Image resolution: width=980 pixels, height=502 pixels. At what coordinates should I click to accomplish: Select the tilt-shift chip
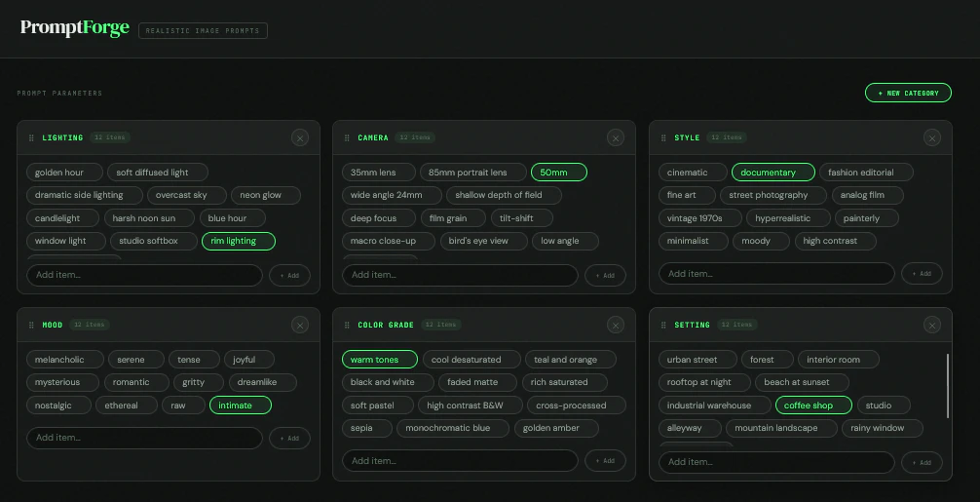pyautogui.click(x=522, y=218)
